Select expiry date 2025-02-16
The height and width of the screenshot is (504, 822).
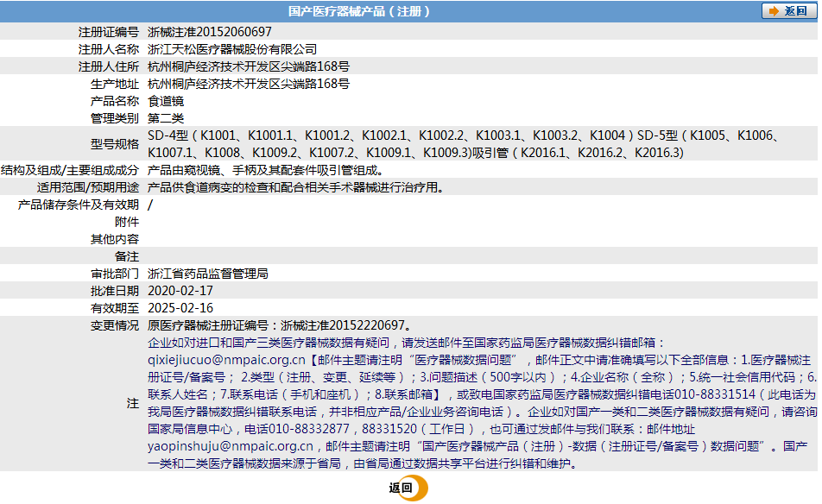[180, 308]
